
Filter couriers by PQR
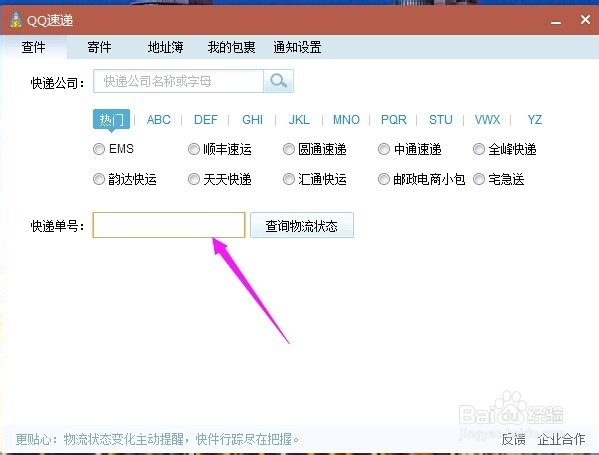(x=393, y=120)
